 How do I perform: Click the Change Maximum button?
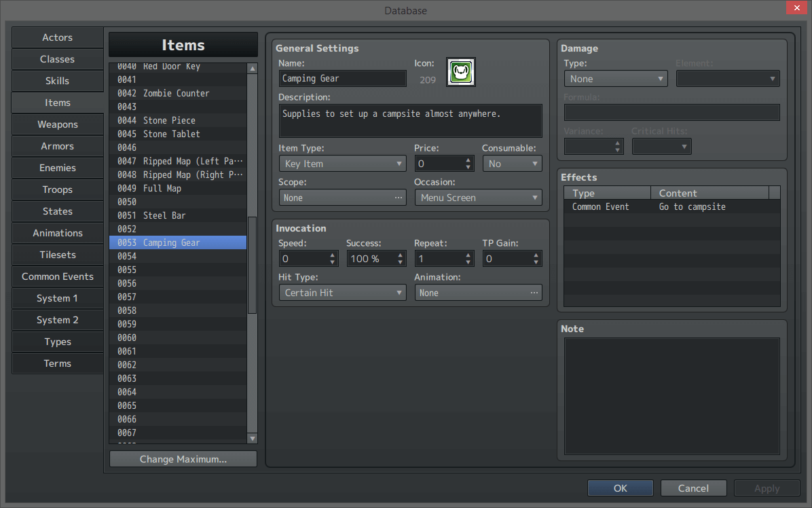pos(183,459)
